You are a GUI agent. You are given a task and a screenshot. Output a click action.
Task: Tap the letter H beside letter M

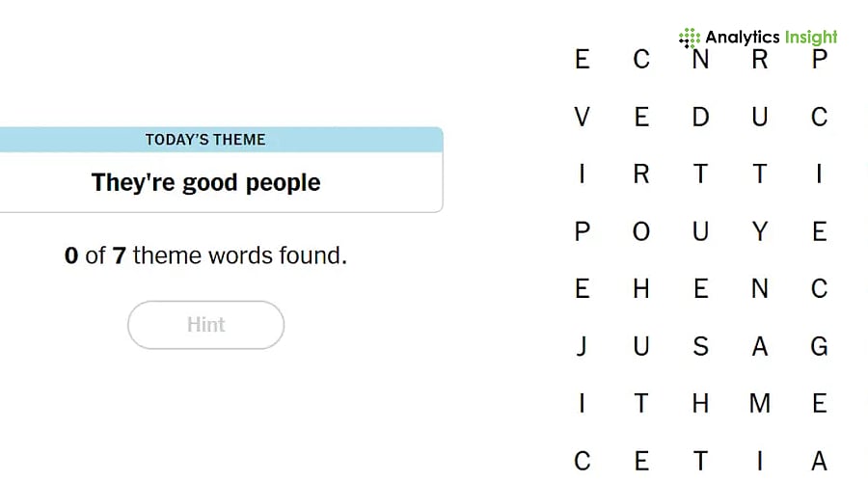coord(701,404)
